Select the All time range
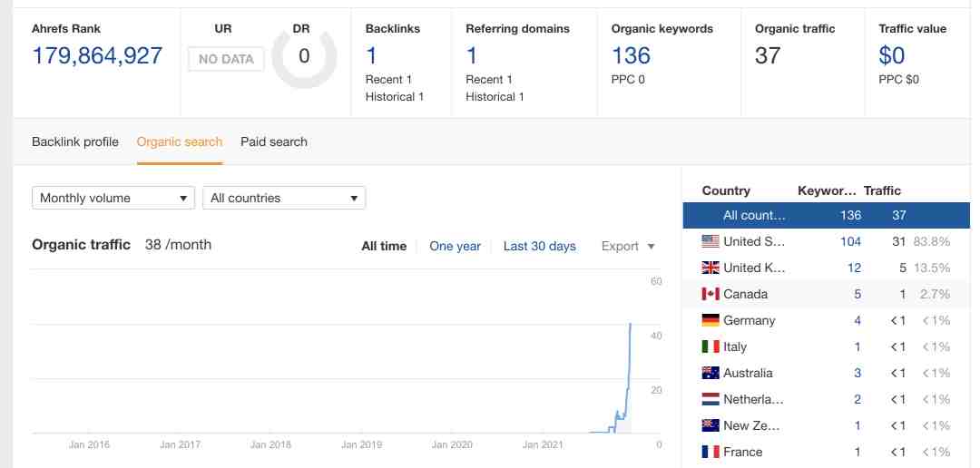 pos(384,246)
